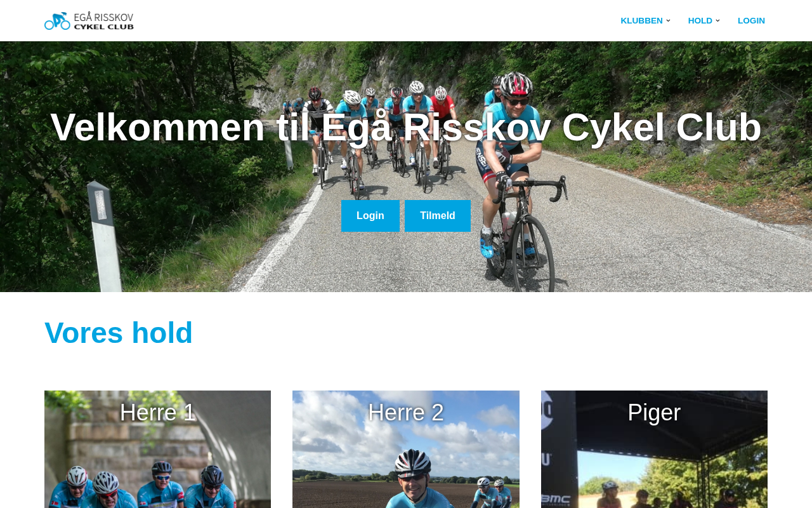Open the Herre 2 team card
The image size is (812, 508).
click(x=406, y=449)
